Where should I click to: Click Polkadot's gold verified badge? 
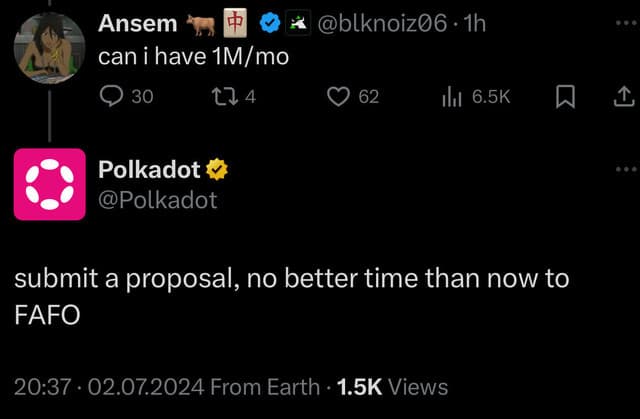[217, 169]
